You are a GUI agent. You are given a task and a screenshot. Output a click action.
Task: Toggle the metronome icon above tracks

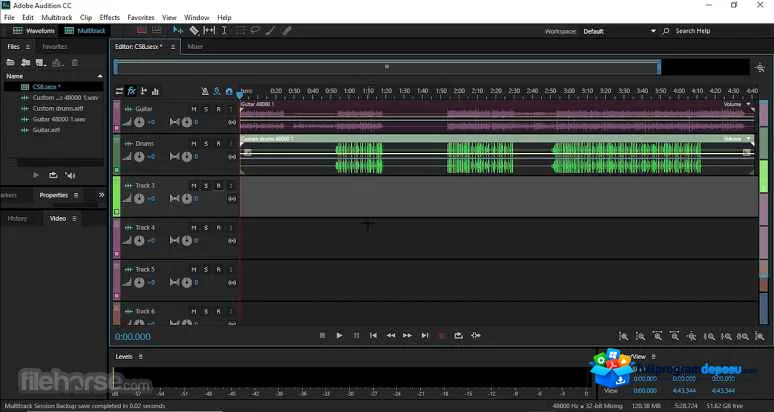click(x=205, y=91)
